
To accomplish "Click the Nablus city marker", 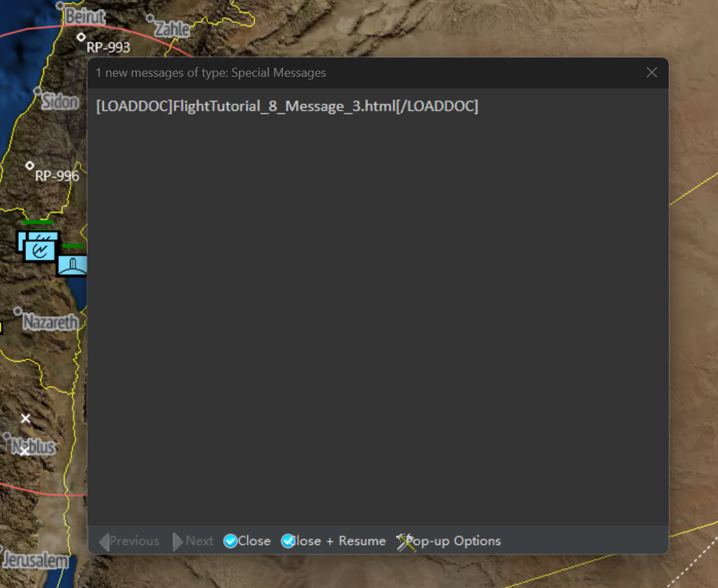I will point(7,435).
